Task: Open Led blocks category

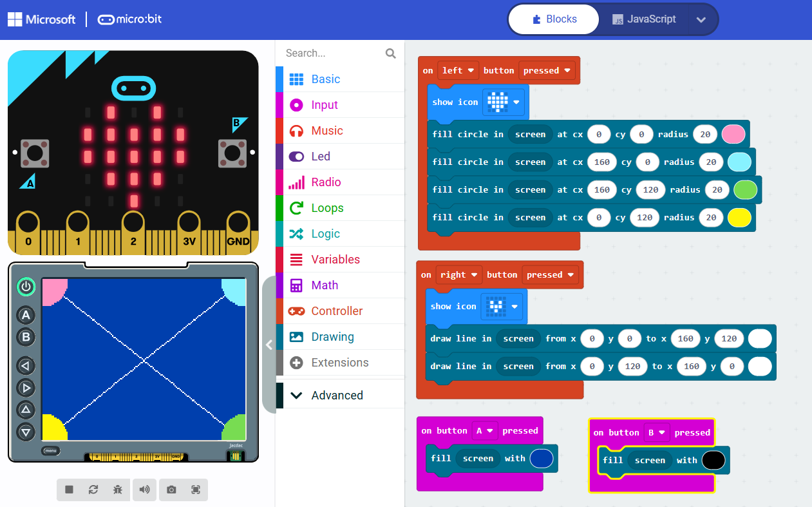Action: pyautogui.click(x=340, y=157)
